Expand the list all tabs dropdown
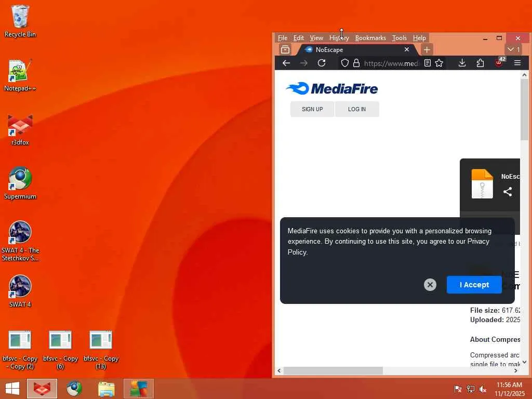 point(514,49)
